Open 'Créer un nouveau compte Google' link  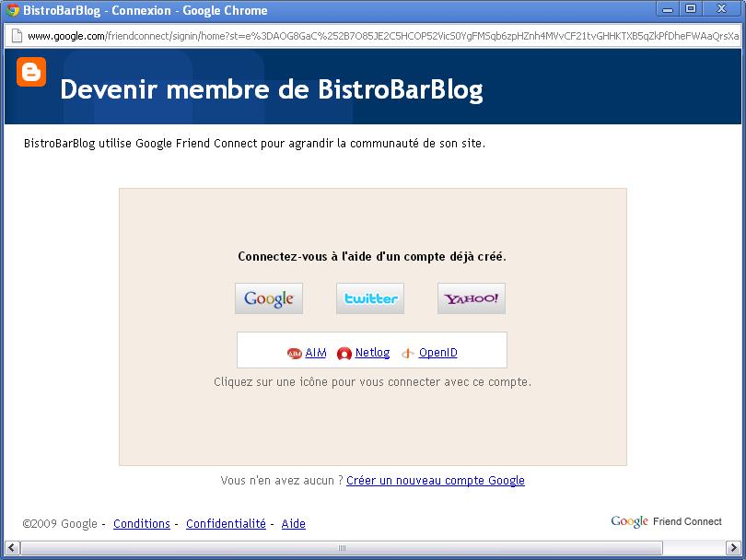(436, 481)
